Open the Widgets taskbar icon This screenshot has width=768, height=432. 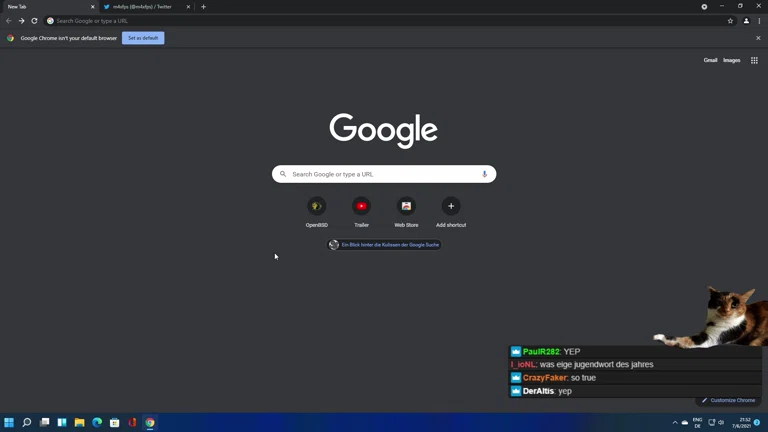[62, 422]
